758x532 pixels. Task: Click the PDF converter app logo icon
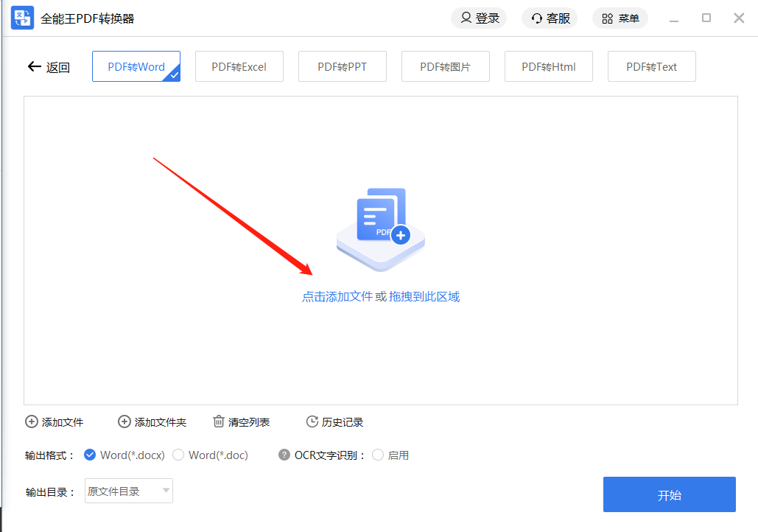pos(22,18)
